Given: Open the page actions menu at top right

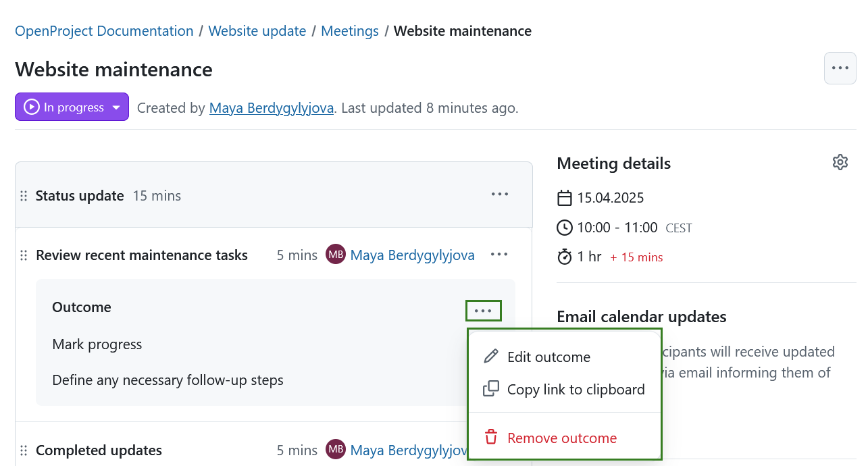Looking at the screenshot, I should pos(840,68).
